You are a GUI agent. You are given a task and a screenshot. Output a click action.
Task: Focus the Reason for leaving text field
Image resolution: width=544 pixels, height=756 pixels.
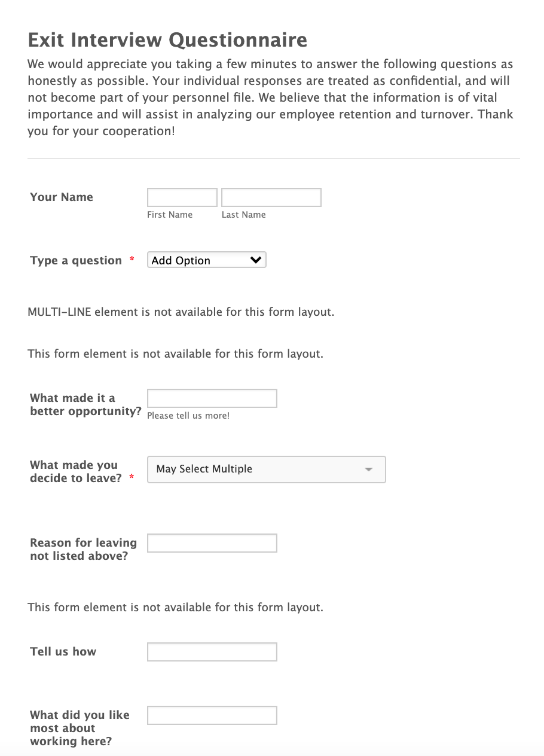[x=212, y=543]
